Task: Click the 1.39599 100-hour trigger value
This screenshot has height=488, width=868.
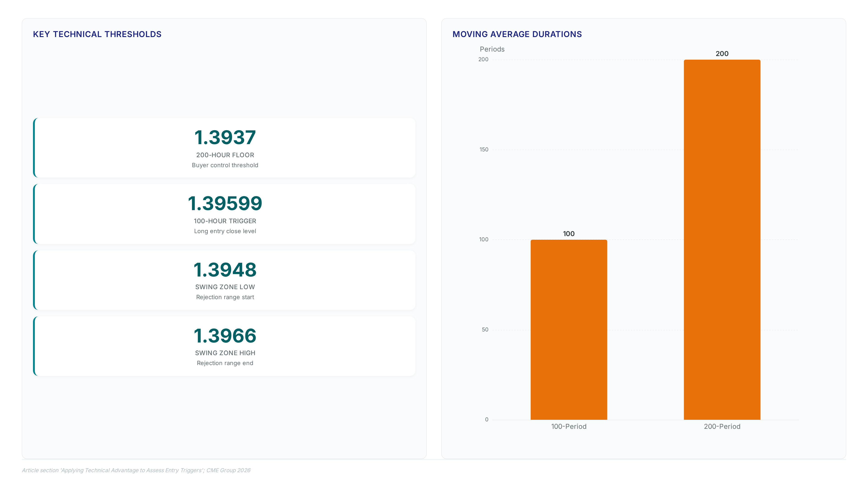Action: (225, 203)
